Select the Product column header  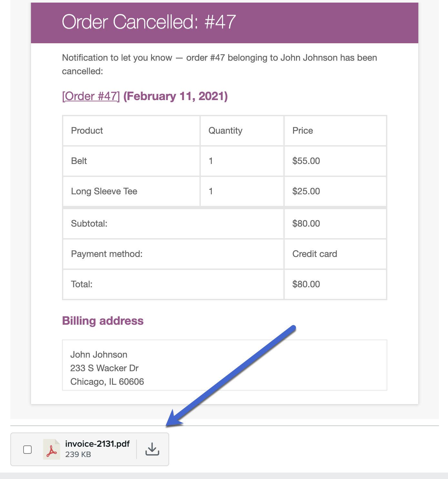[x=87, y=130]
